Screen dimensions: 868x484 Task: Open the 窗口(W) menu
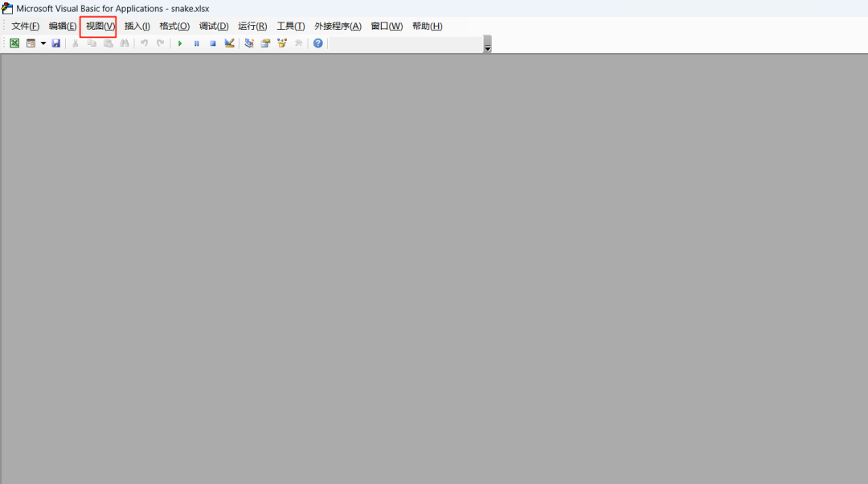(387, 26)
